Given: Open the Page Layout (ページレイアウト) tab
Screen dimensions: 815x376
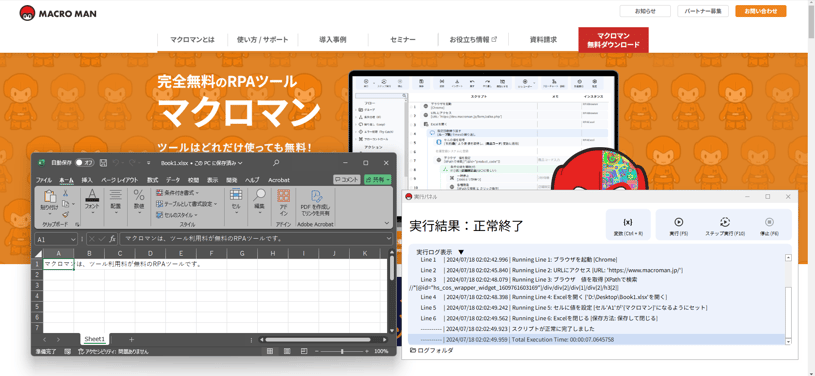Looking at the screenshot, I should coord(120,180).
